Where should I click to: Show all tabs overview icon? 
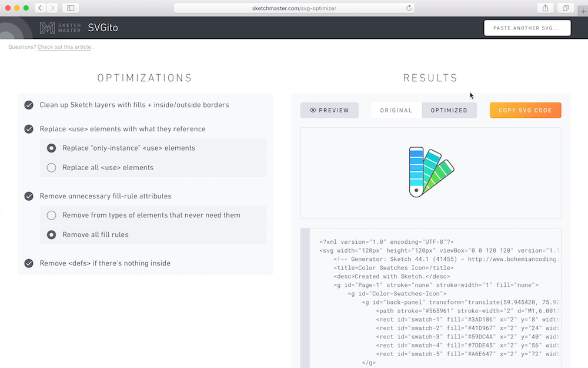566,8
